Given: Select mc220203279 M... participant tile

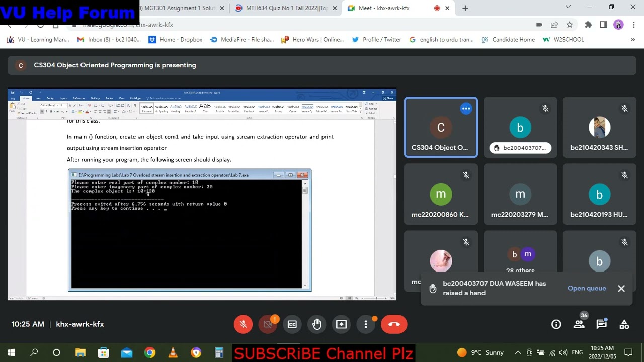Looking at the screenshot, I should (520, 194).
